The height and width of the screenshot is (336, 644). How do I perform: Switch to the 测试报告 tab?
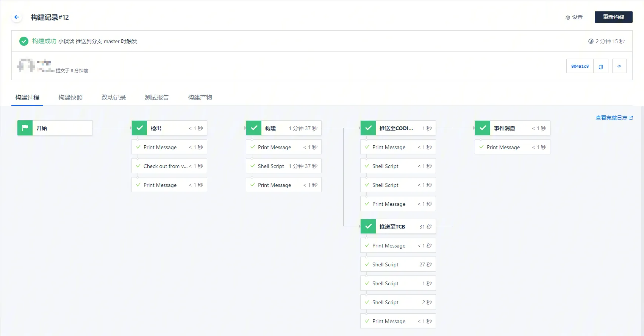pos(157,98)
